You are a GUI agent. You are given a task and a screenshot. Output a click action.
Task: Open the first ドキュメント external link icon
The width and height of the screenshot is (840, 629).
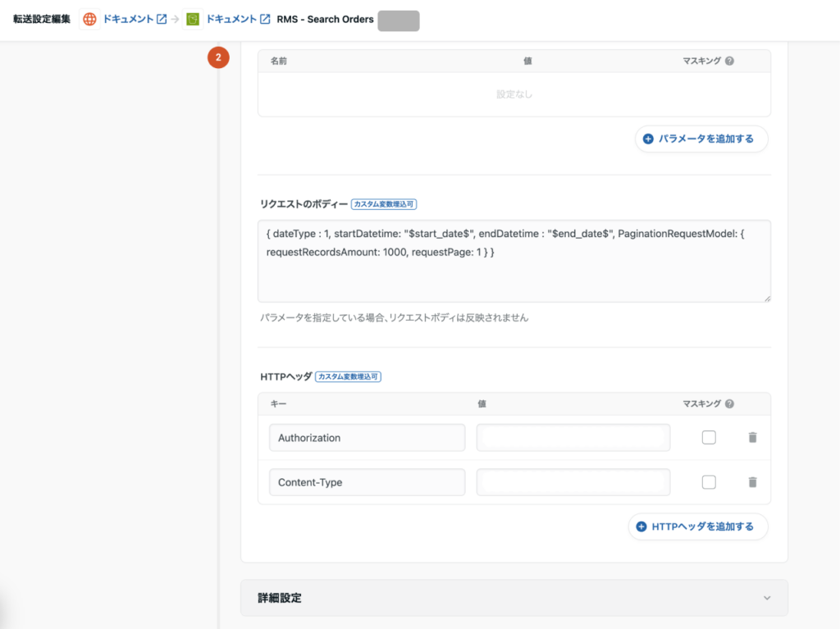click(x=162, y=19)
